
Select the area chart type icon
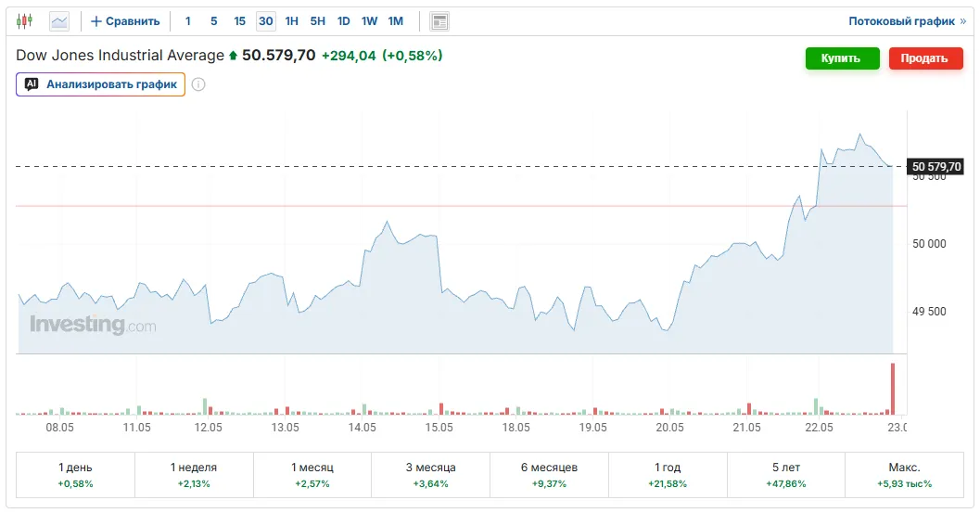click(x=59, y=21)
